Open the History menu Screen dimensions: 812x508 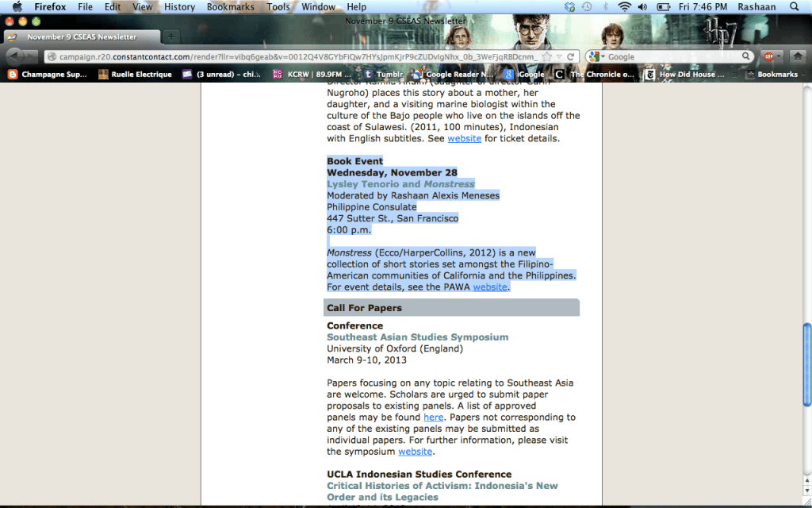[x=179, y=7]
